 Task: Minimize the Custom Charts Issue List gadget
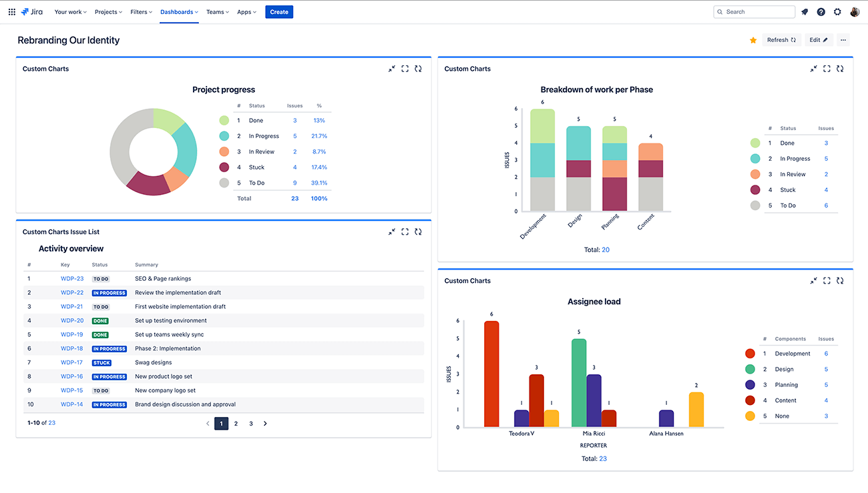(391, 231)
